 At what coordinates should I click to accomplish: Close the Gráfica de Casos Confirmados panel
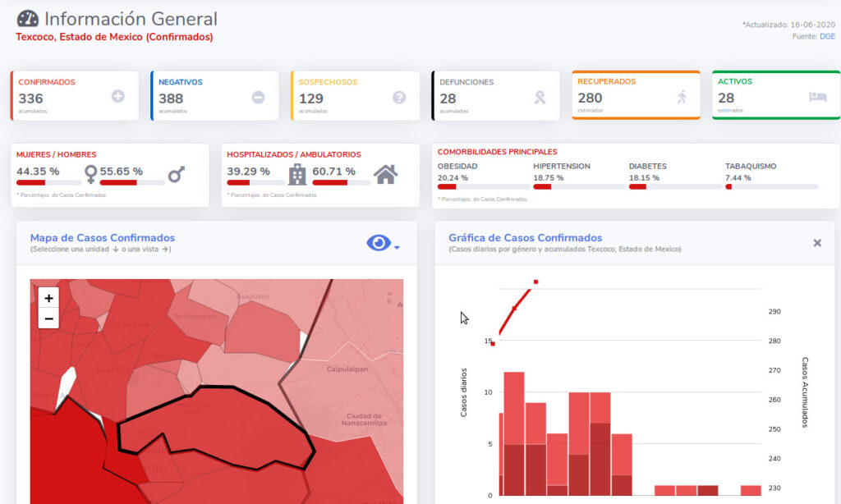(817, 243)
